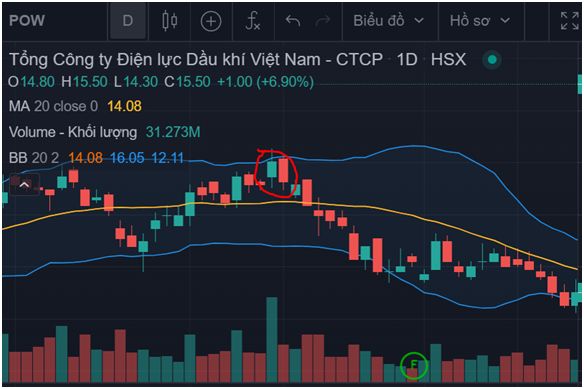The width and height of the screenshot is (584, 389).
Task: Click the yellow MA value 14.08
Action: click(x=124, y=106)
